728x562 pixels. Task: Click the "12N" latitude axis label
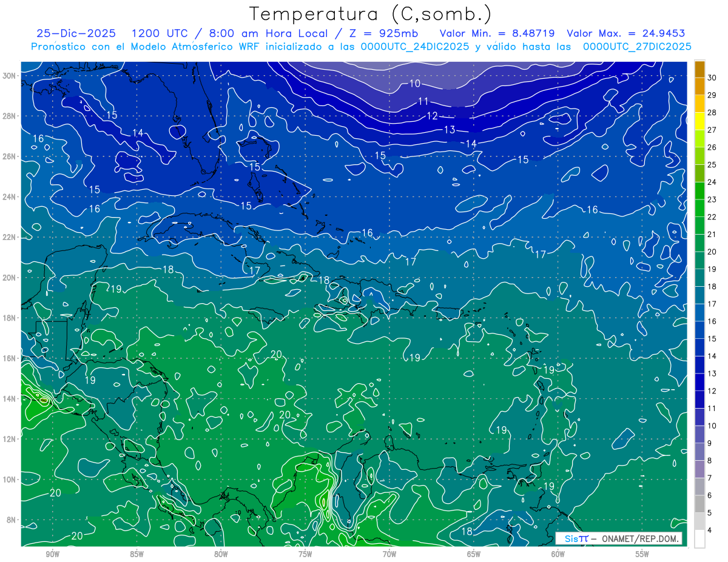pos(10,439)
